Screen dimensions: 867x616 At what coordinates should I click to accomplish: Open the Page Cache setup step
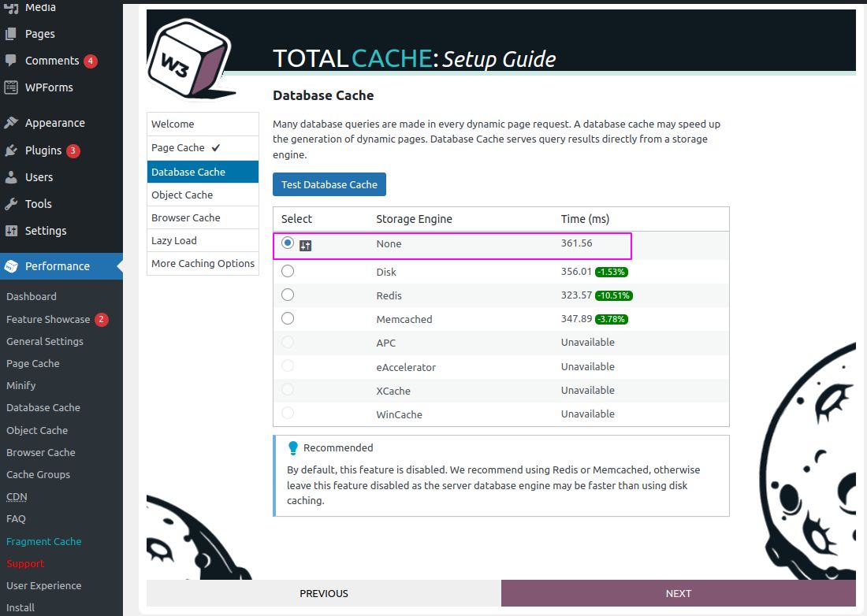click(x=203, y=148)
